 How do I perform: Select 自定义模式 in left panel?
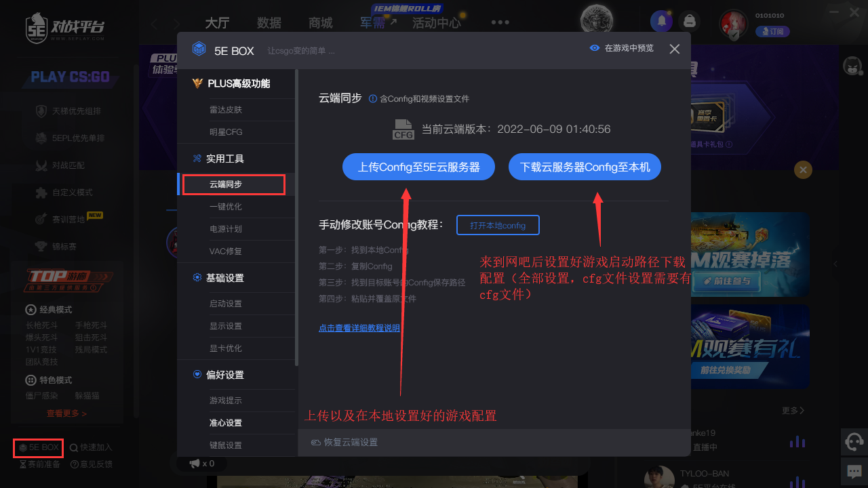[64, 192]
